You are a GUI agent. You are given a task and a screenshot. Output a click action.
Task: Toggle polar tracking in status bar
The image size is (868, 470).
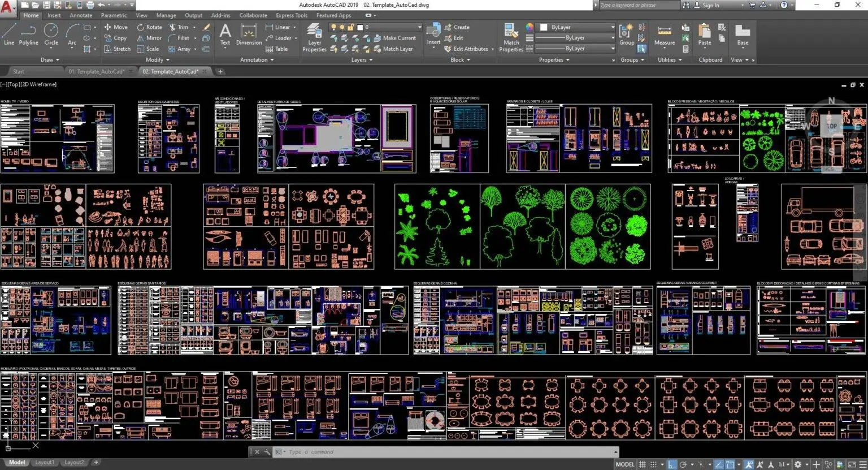(x=684, y=464)
